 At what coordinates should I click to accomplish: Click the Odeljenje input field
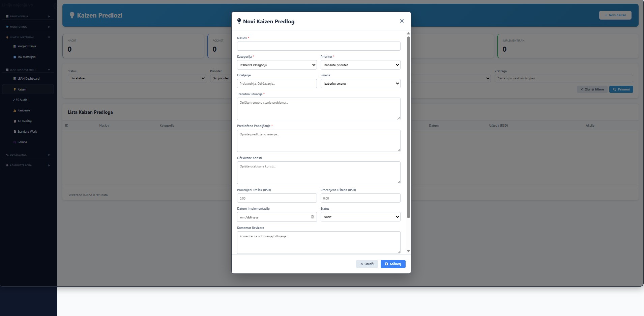[x=277, y=83]
